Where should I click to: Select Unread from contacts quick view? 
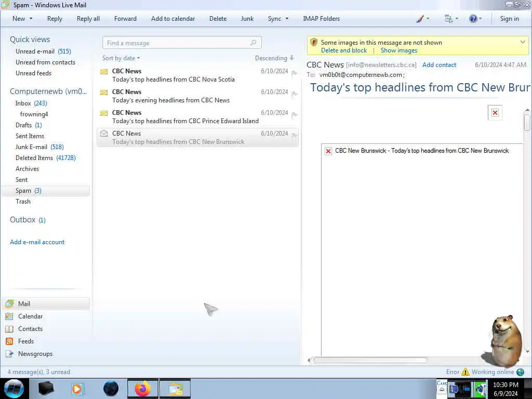(45, 62)
